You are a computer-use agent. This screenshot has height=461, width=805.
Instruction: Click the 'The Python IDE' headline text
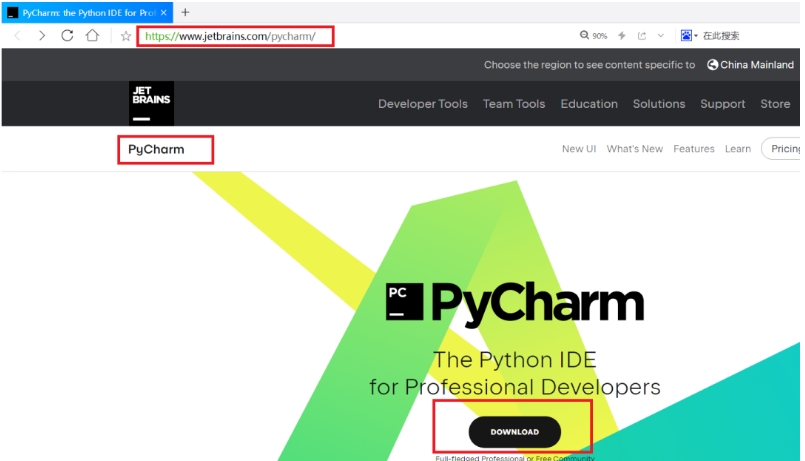[x=514, y=360]
